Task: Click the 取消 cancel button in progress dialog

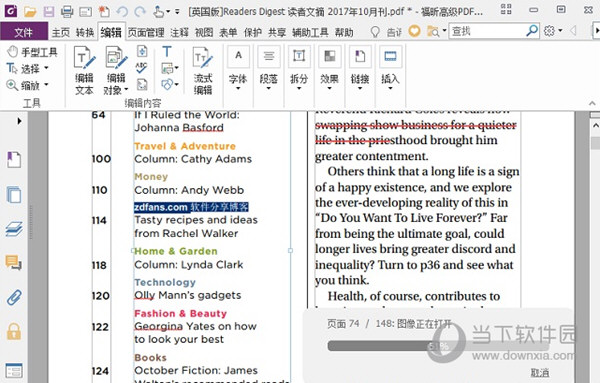Action: coord(540,372)
